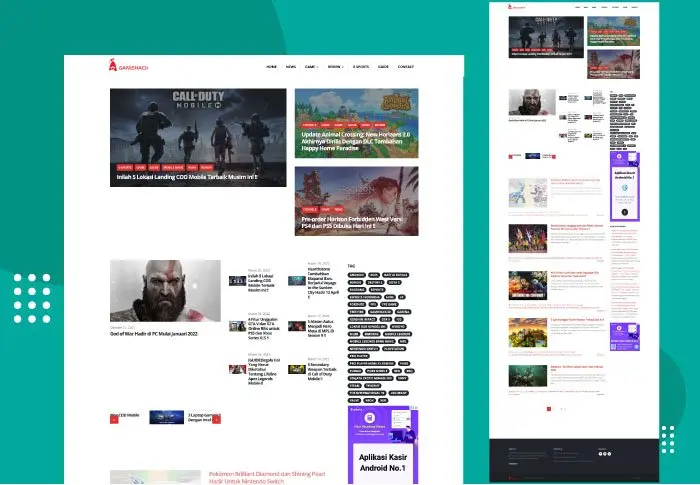Screen dimensions: 700x485
Task: Expand the Review dropdown in navbar
Action: point(335,67)
